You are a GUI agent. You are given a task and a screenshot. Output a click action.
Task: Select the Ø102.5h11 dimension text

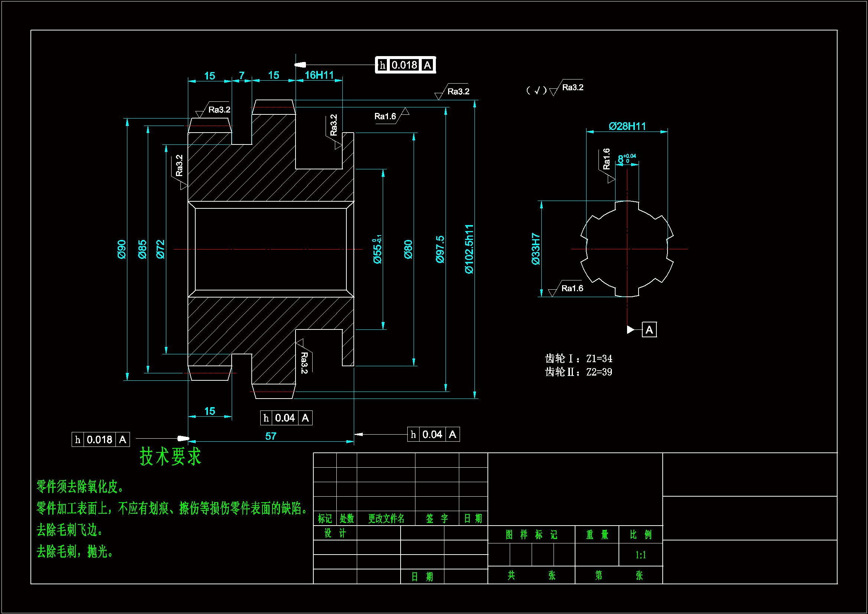pyautogui.click(x=469, y=249)
